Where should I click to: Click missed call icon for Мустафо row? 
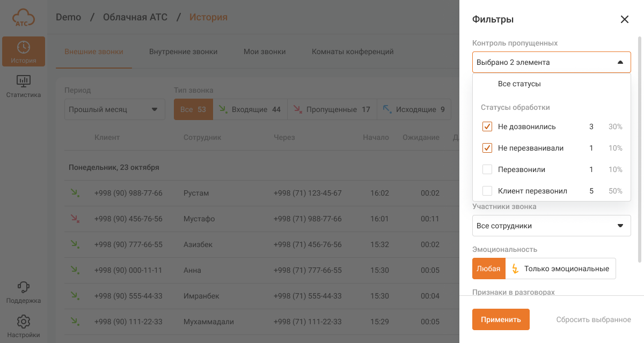[74, 219]
